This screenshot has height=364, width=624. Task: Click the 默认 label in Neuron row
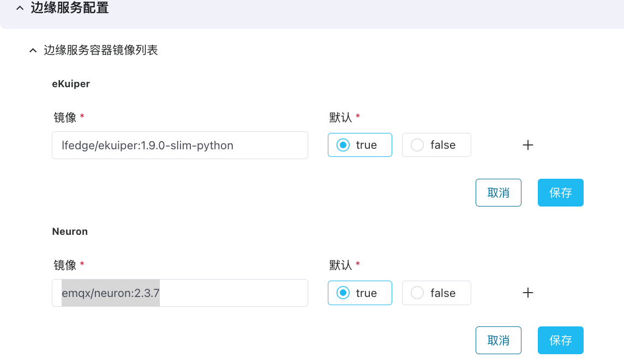tap(340, 265)
